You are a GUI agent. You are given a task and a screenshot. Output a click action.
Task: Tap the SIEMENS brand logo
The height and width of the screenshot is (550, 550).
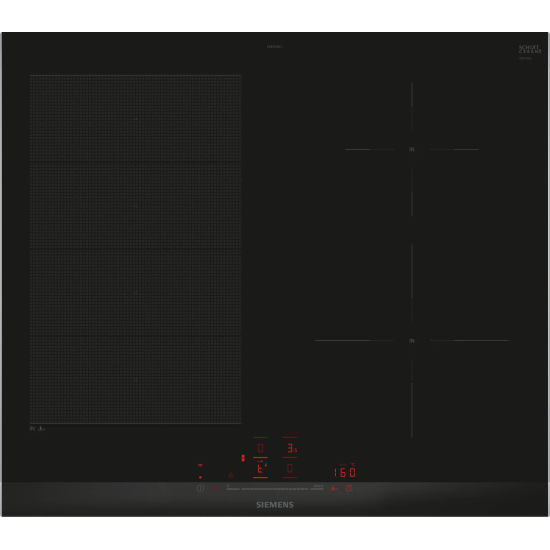coord(275,505)
